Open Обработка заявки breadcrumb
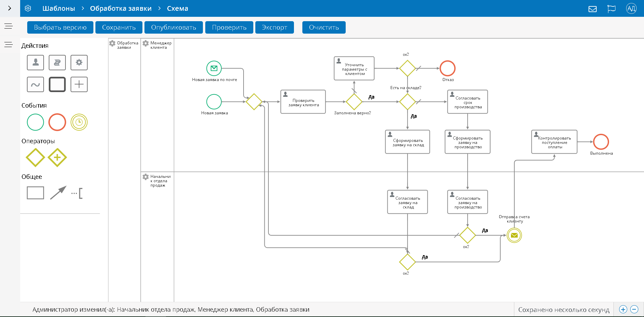644x317 pixels. click(121, 8)
